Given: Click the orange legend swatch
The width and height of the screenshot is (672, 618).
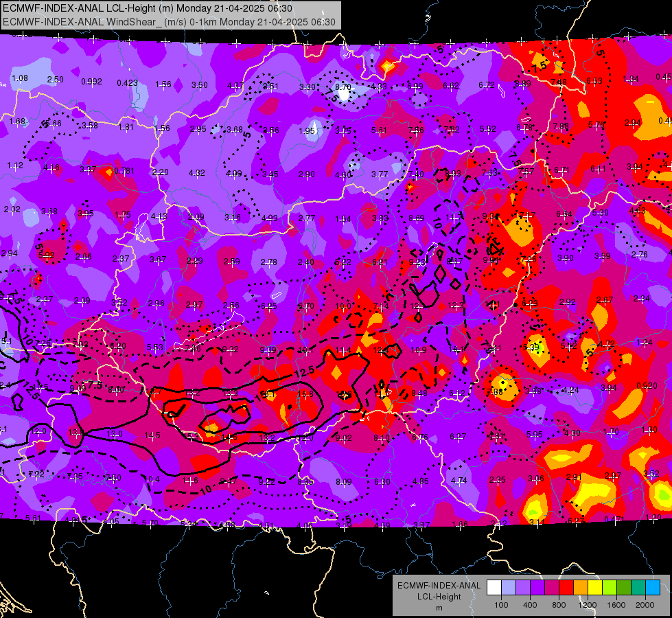Looking at the screenshot, I should (581, 588).
